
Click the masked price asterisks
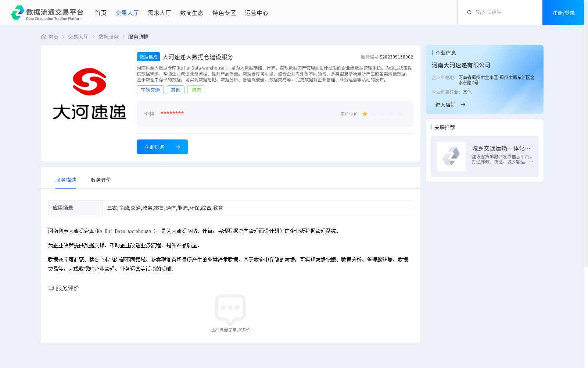point(172,113)
